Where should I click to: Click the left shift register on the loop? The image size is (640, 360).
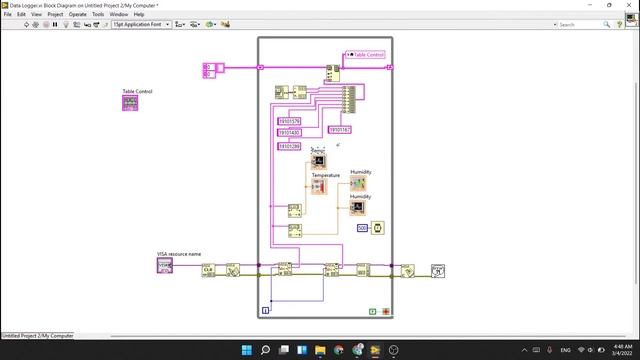tap(260, 67)
